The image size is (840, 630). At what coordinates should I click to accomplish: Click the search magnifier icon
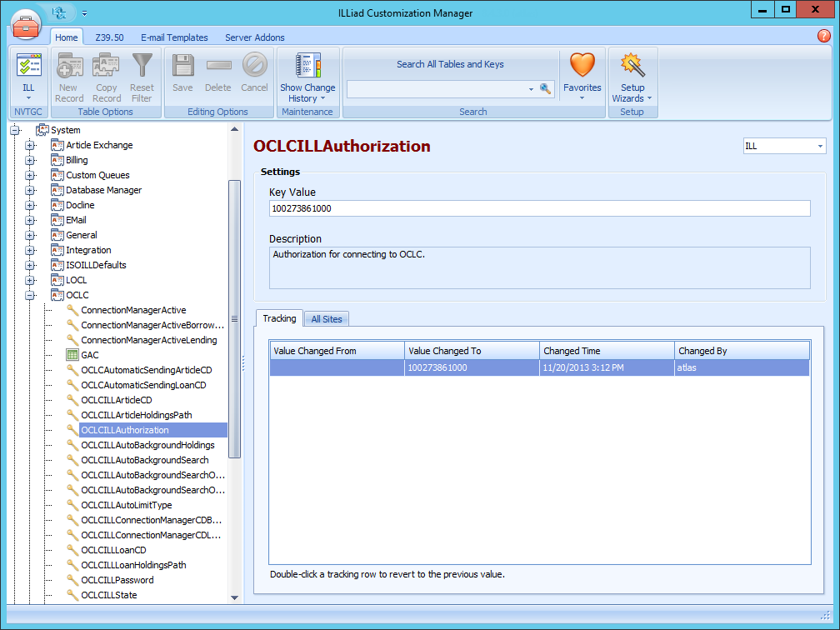coord(546,87)
